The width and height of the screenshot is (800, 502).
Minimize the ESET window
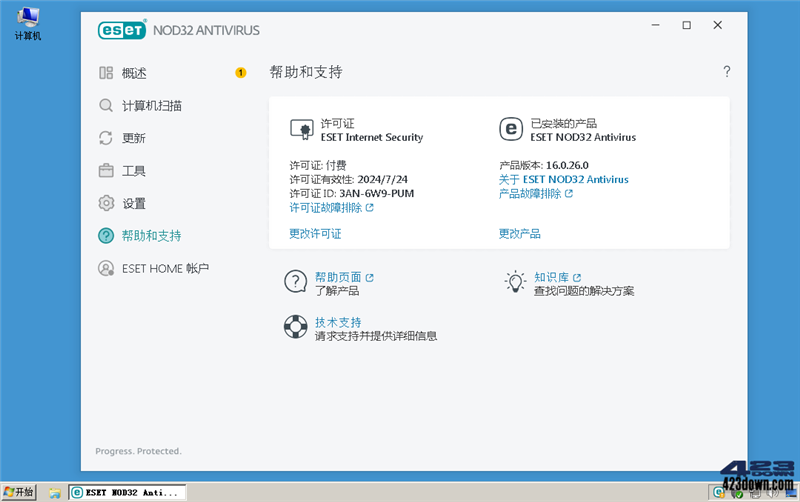[x=656, y=25]
